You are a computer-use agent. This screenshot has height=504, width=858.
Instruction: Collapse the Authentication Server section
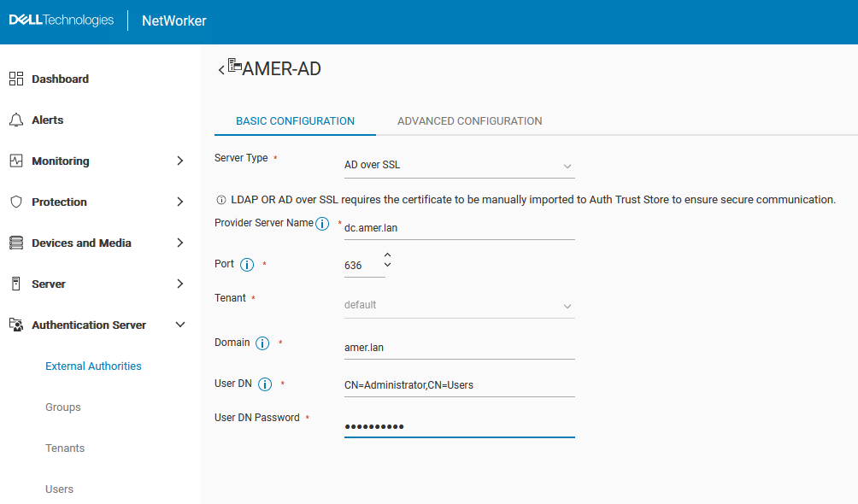[x=179, y=325]
